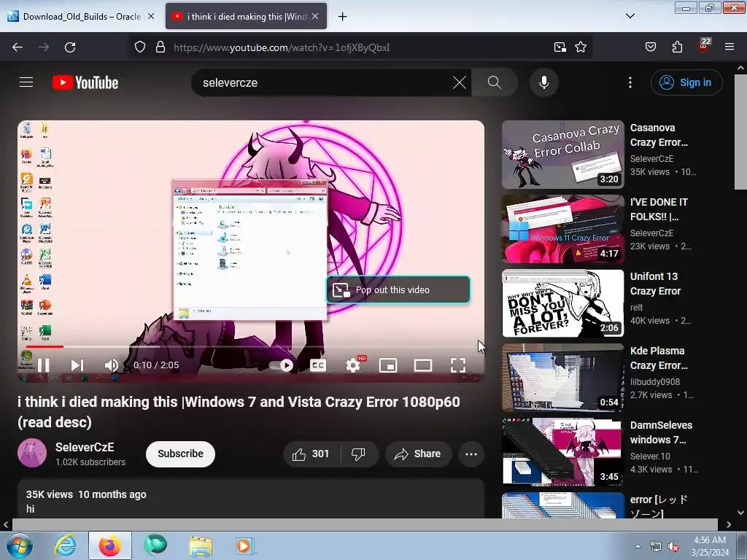Viewport: 747px width, 560px height.
Task: Open Kde Plasma Crazy Error video
Action: 562,378
